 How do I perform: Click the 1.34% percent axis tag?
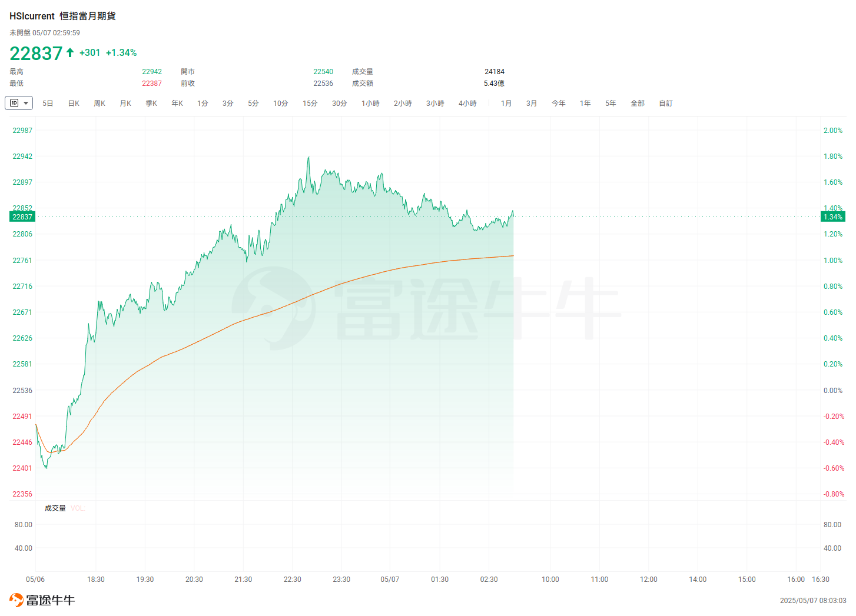pyautogui.click(x=833, y=217)
